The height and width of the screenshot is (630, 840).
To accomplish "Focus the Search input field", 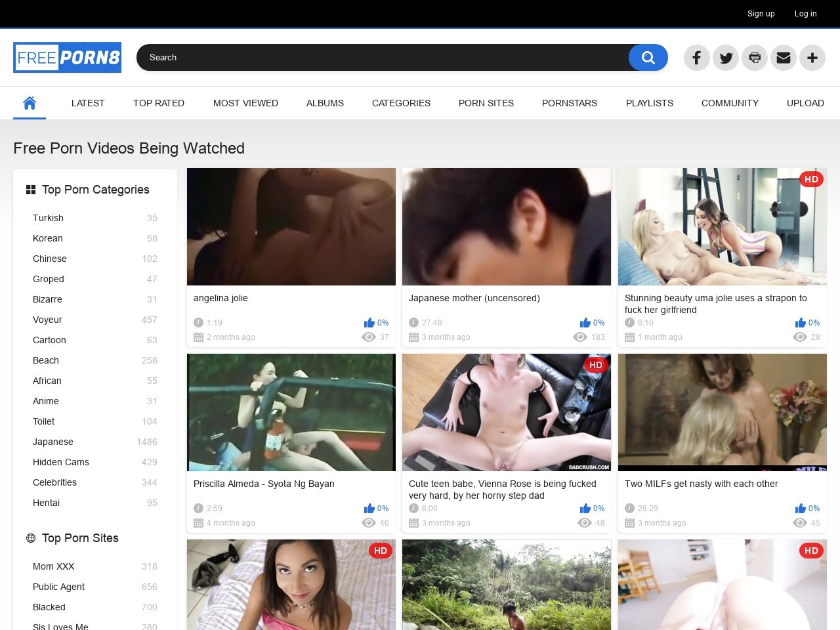I will tap(381, 58).
